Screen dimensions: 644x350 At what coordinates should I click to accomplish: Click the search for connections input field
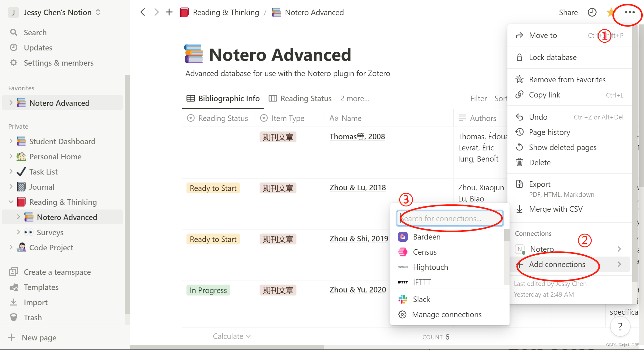449,218
